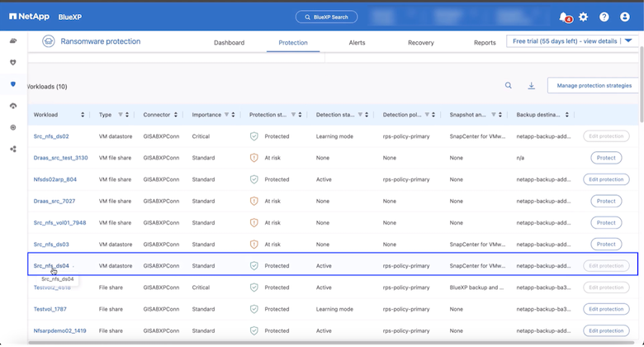Click the Storage icon at top of left sidebar
This screenshot has width=644, height=347.
coord(12,40)
